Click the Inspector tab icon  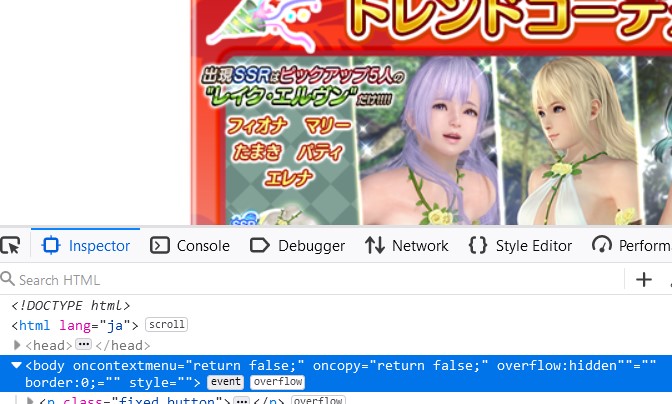[x=51, y=245]
